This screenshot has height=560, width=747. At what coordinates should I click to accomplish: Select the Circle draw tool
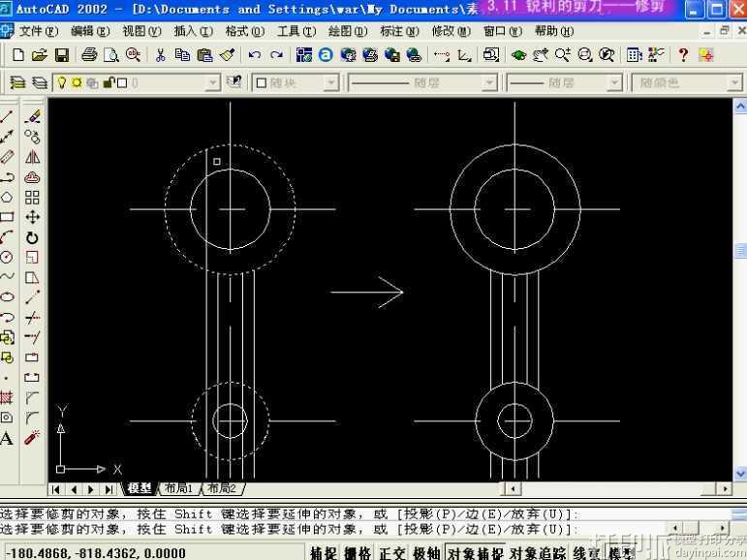tap(7, 258)
